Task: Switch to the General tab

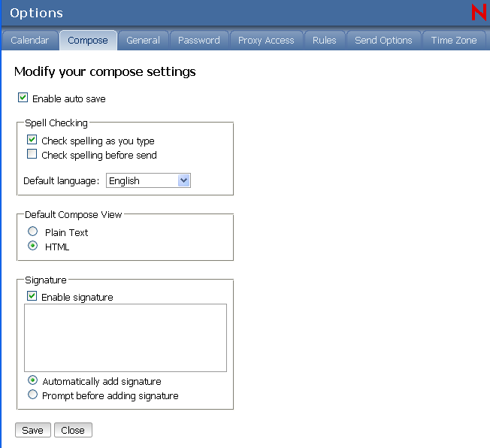Action: (x=143, y=41)
